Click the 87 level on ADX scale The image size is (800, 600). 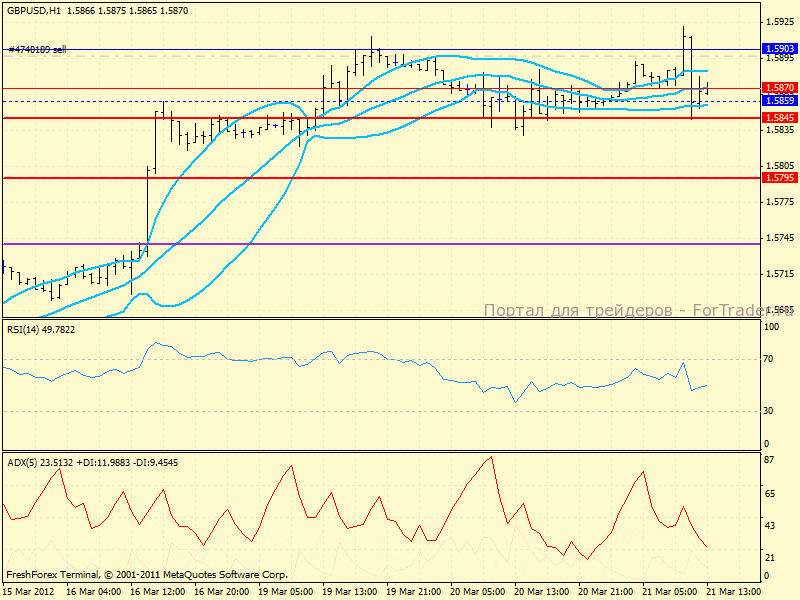(x=769, y=460)
